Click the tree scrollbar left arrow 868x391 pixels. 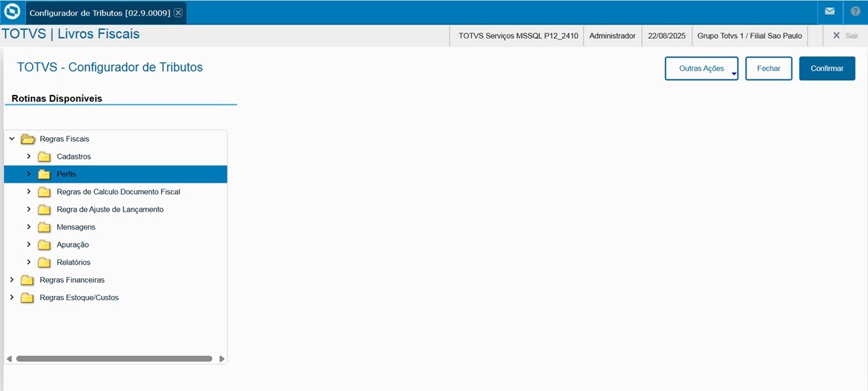[x=9, y=358]
